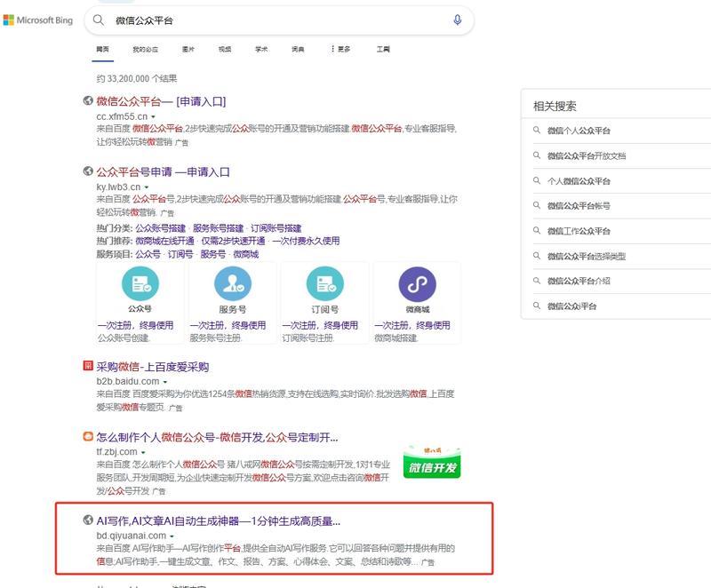711x588 pixels.
Task: Click the magnifier icon in search box
Action: 99,20
